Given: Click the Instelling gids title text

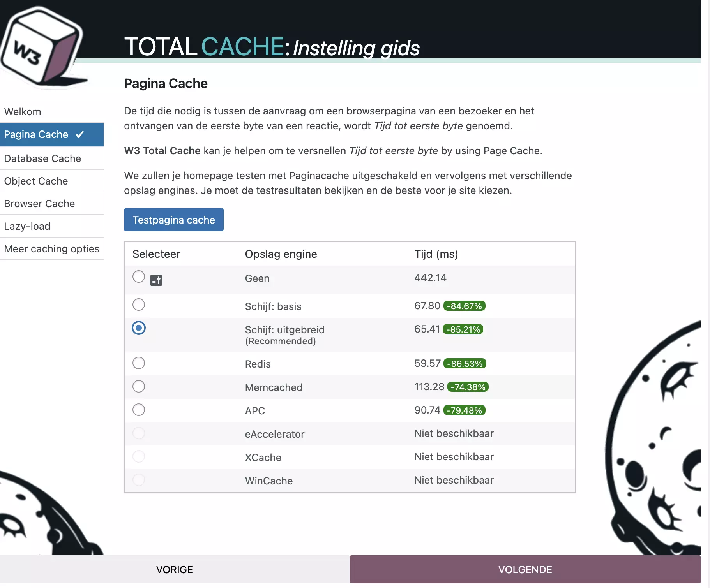Looking at the screenshot, I should (356, 48).
